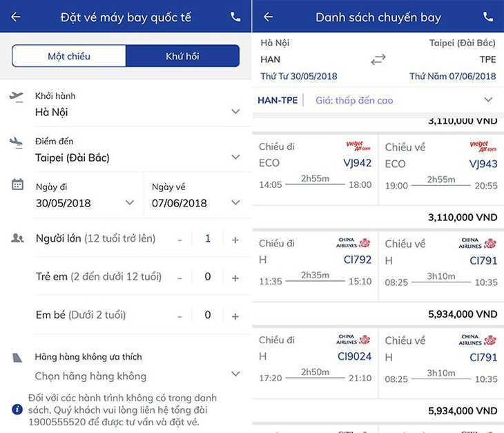The height and width of the screenshot is (433, 504).
Task: Increase Người lớn adult count
Action: point(235,240)
